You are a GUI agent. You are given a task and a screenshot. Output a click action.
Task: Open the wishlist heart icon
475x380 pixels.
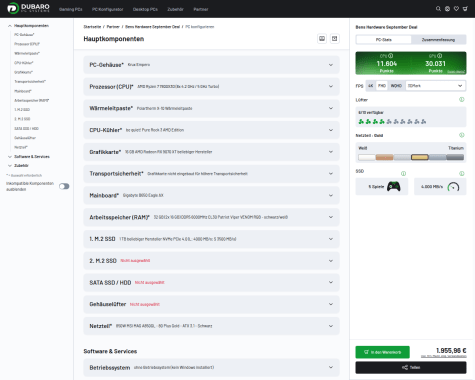(456, 9)
